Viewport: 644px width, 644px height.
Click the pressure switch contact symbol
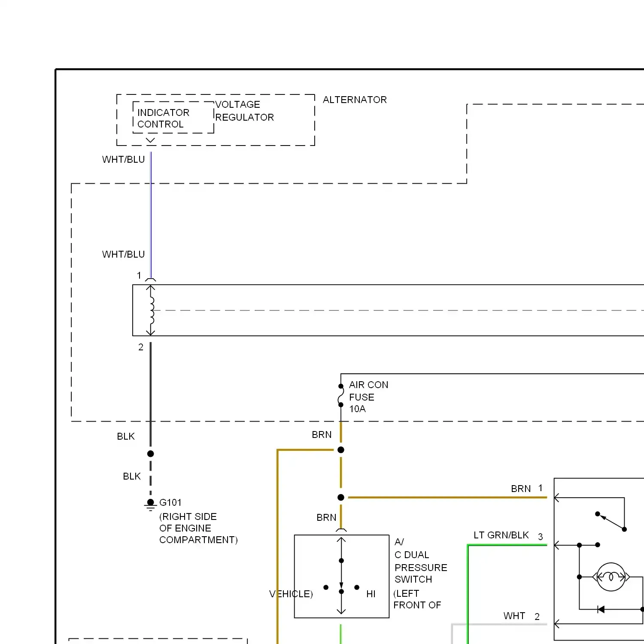pos(341,576)
